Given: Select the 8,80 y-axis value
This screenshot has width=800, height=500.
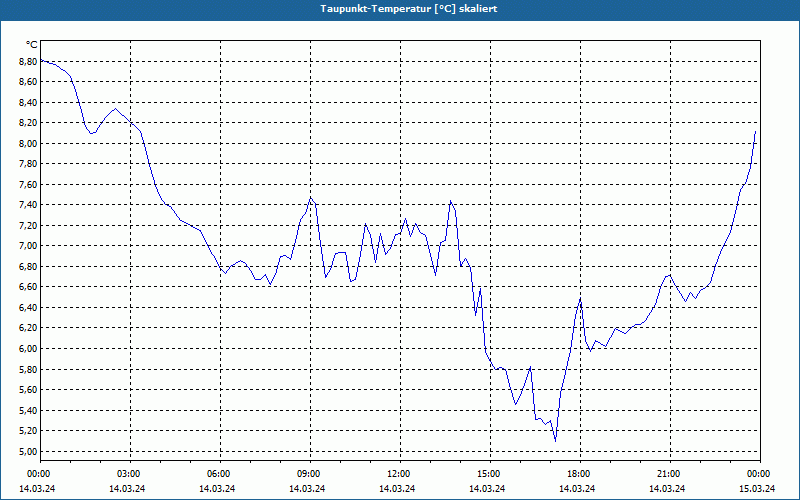Looking at the screenshot, I should click(x=28, y=61).
